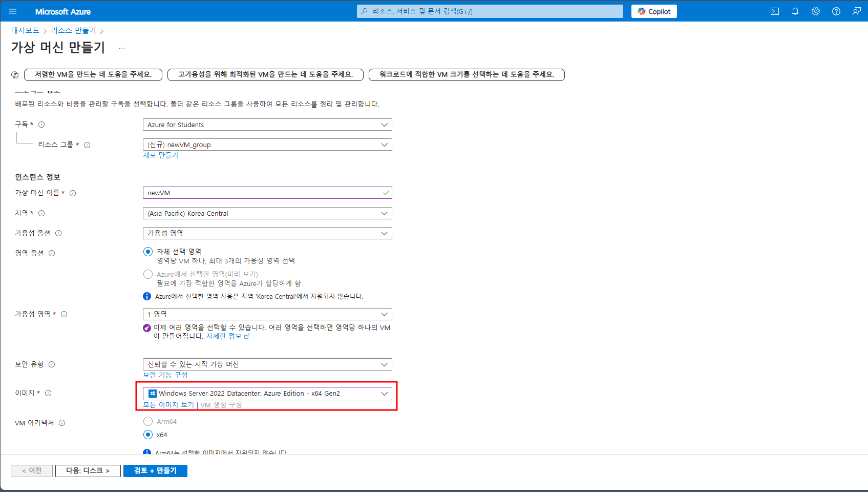
Task: Click the 보안 기능 구성 link
Action: coord(165,375)
